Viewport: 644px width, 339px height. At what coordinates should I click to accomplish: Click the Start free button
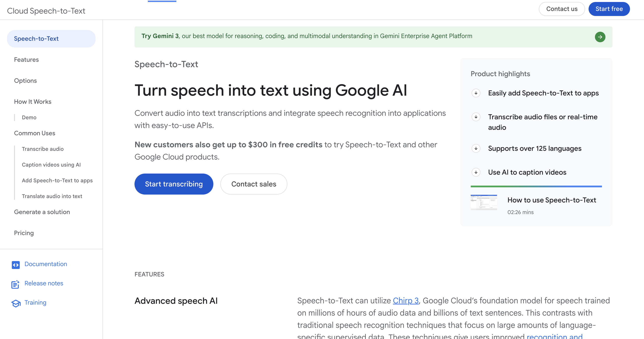coord(609,9)
